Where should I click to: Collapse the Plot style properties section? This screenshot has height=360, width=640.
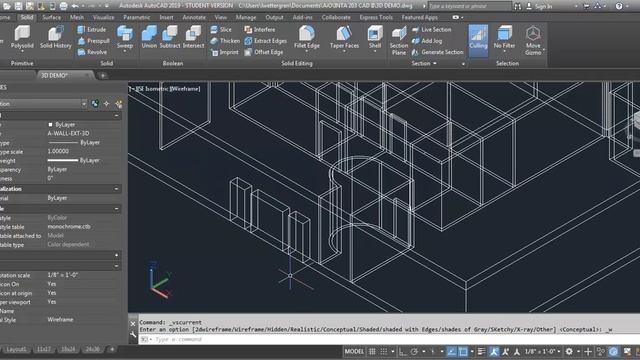point(116,209)
